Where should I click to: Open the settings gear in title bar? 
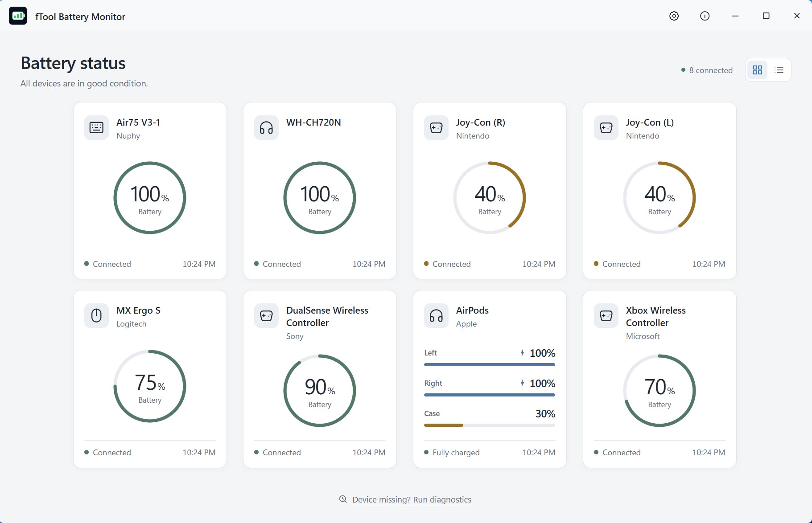coord(674,16)
